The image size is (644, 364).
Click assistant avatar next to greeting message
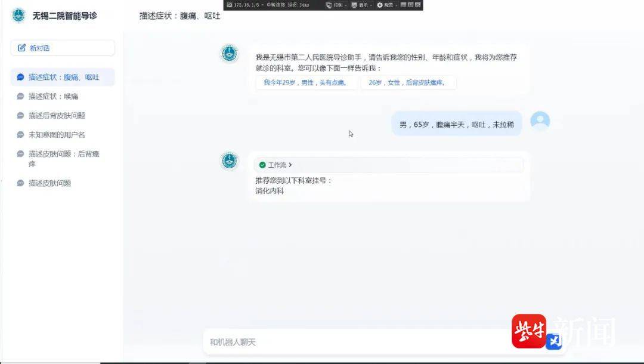pyautogui.click(x=229, y=54)
